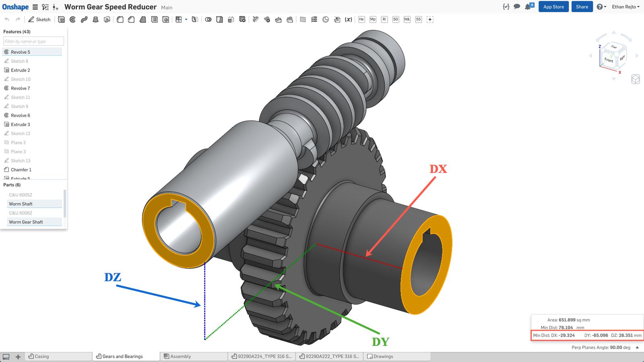Select the Fillet tool icon
644x362 pixels.
click(120, 19)
